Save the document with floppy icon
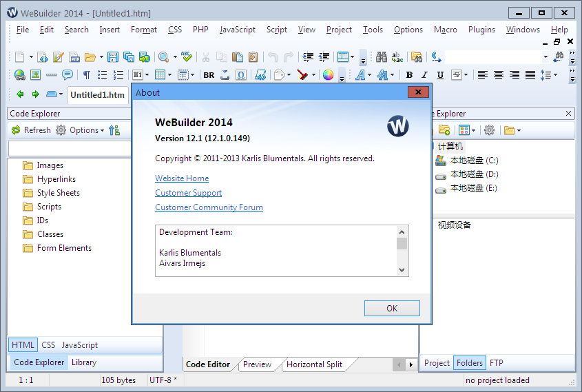The width and height of the screenshot is (582, 392). pos(113,57)
